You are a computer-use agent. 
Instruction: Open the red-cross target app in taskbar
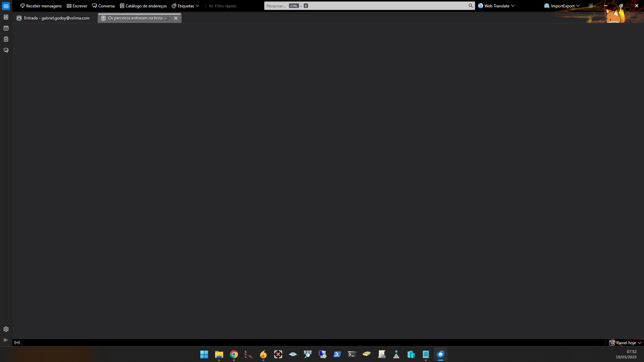click(278, 355)
